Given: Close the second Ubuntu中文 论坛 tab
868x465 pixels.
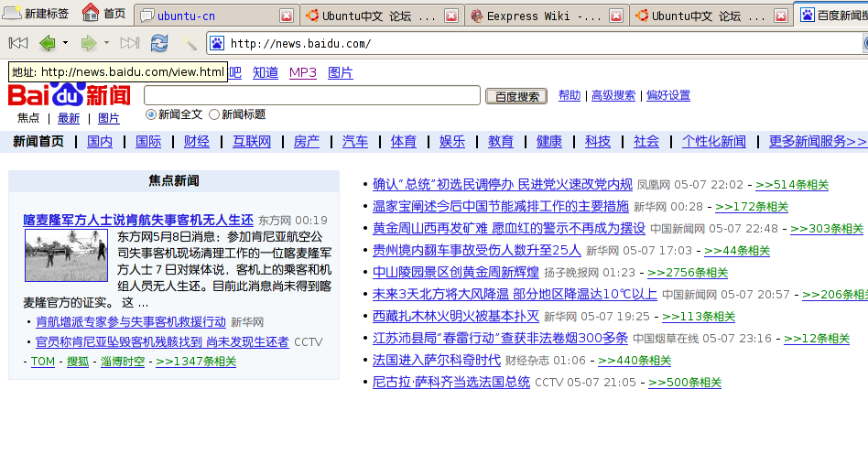Looking at the screenshot, I should coord(781,16).
